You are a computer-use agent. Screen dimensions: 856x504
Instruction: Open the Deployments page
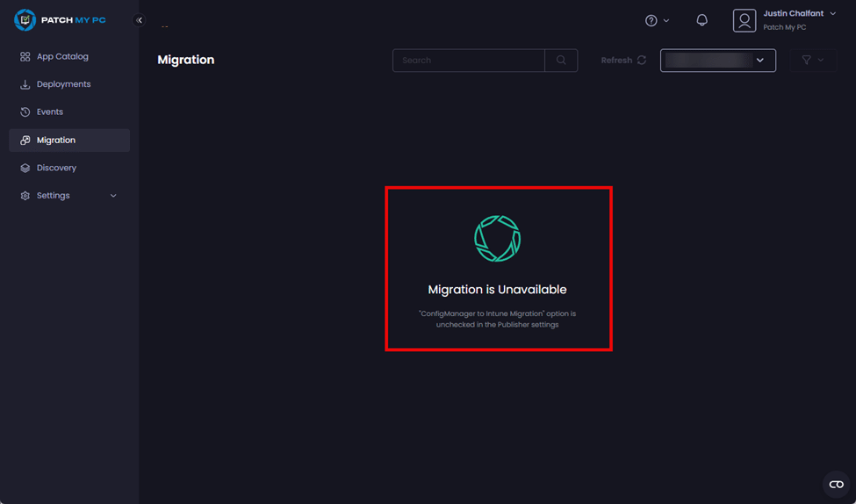coord(63,84)
